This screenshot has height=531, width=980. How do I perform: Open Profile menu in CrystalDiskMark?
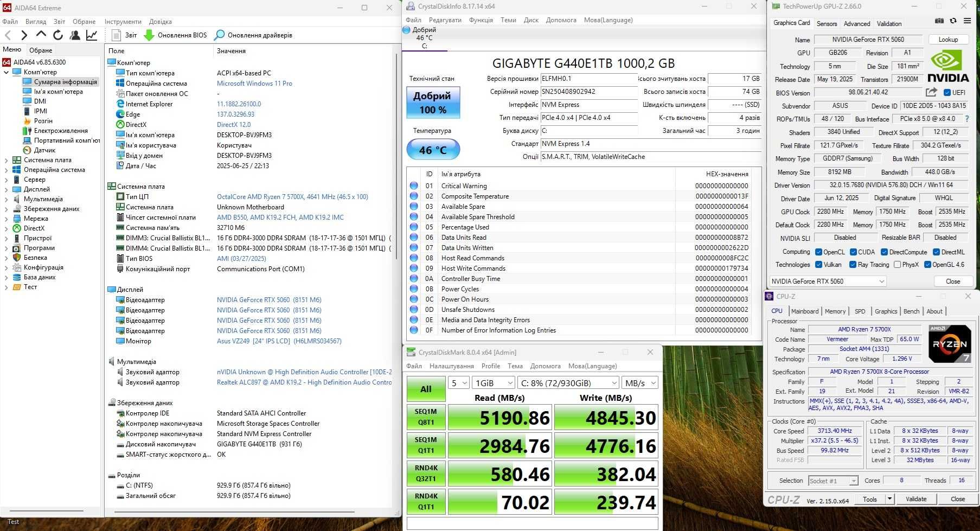491,366
